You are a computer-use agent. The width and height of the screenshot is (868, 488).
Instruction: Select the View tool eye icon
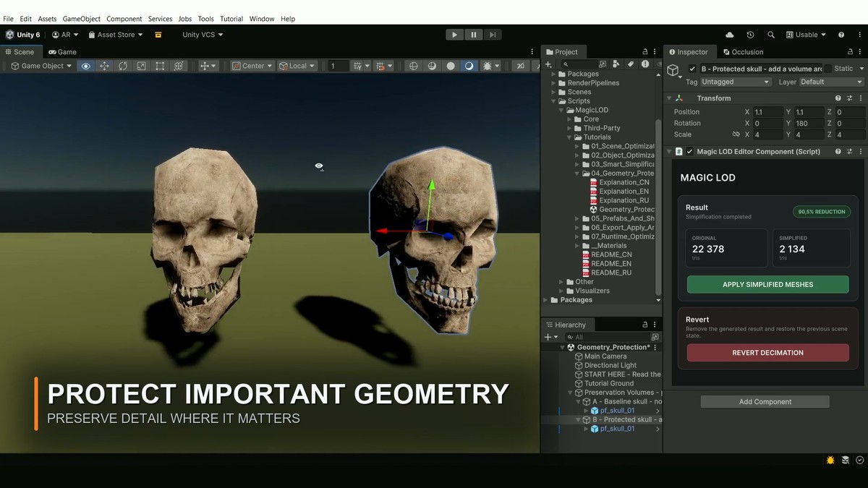[86, 66]
